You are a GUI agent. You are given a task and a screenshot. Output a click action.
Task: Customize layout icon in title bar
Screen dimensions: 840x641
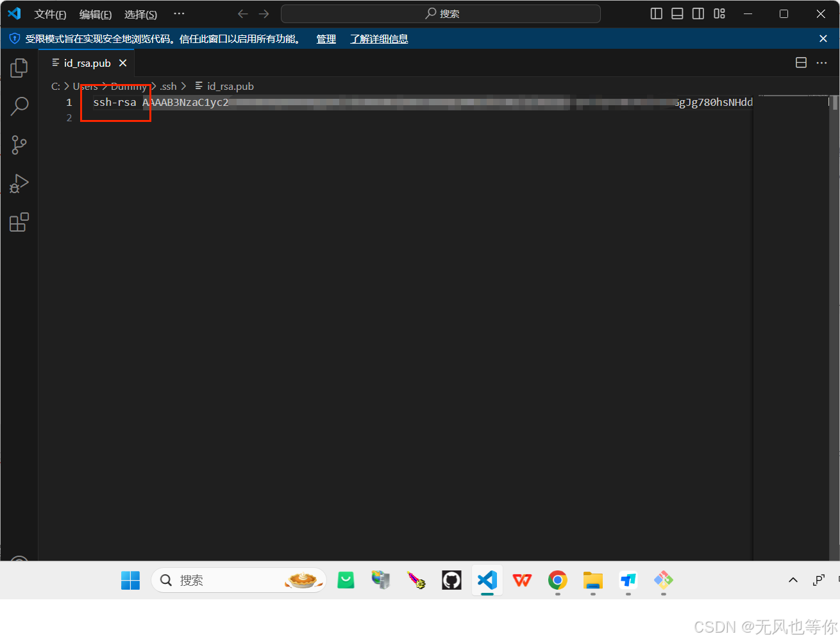tap(719, 13)
